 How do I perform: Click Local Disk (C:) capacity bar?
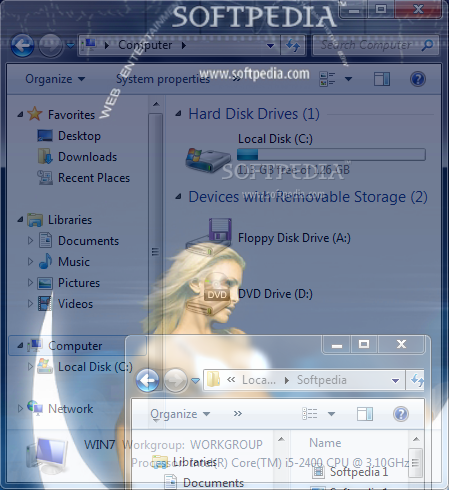331,155
